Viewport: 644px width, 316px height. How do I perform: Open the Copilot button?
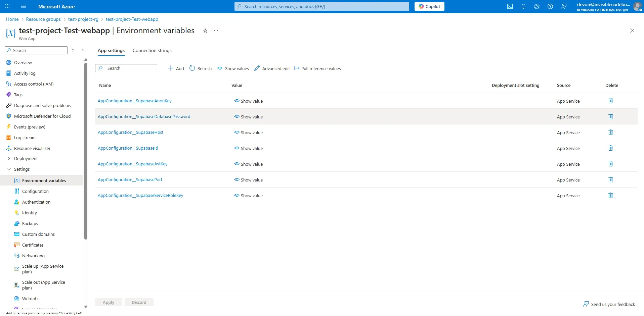tap(429, 6)
